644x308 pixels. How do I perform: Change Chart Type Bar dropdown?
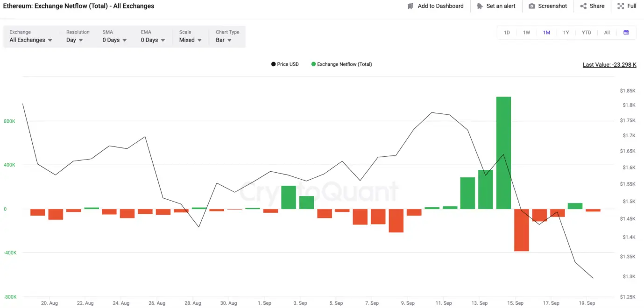pos(224,40)
